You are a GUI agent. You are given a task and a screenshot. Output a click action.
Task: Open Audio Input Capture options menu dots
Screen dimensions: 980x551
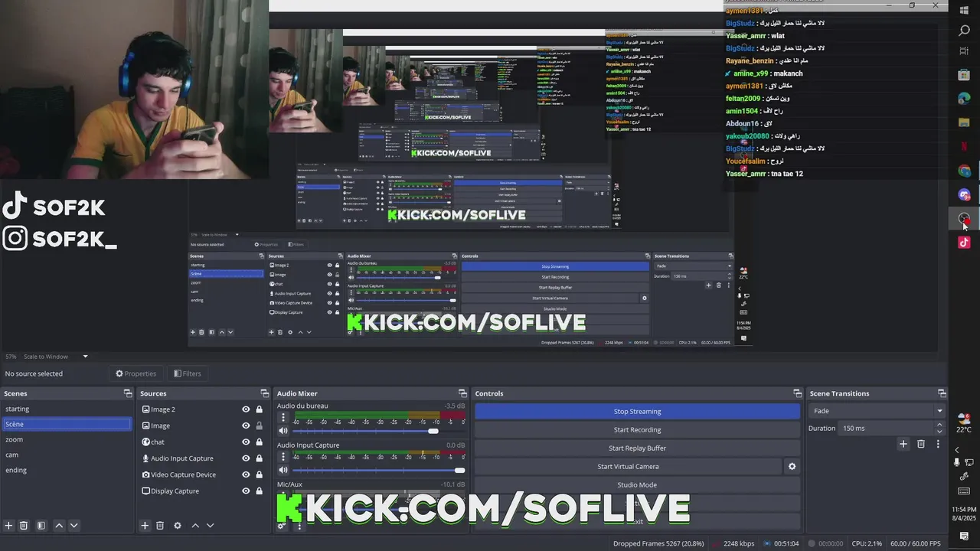[283, 457]
